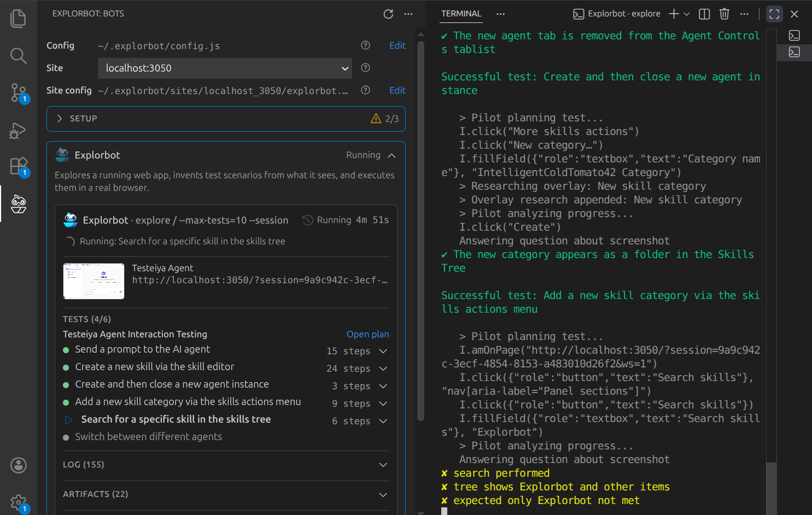Screen dimensions: 812x515
Task: Toggle maximized terminal panel size
Action: (774, 14)
